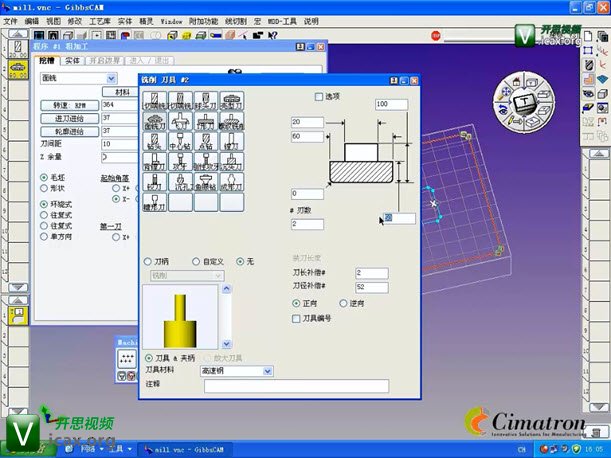Select the 毛坯 radio button in process window
The width and height of the screenshot is (611, 458).
pos(44,178)
